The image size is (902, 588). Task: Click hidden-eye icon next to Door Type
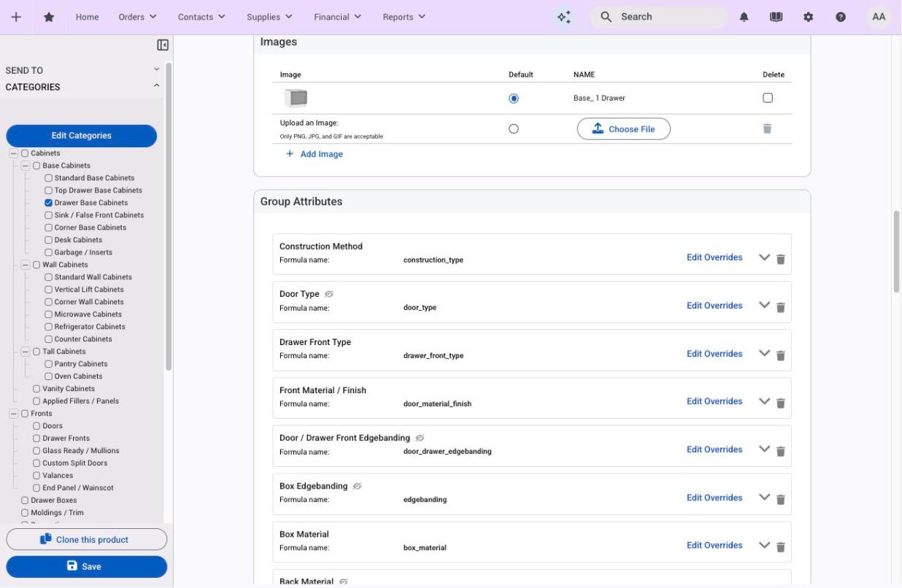pyautogui.click(x=329, y=294)
